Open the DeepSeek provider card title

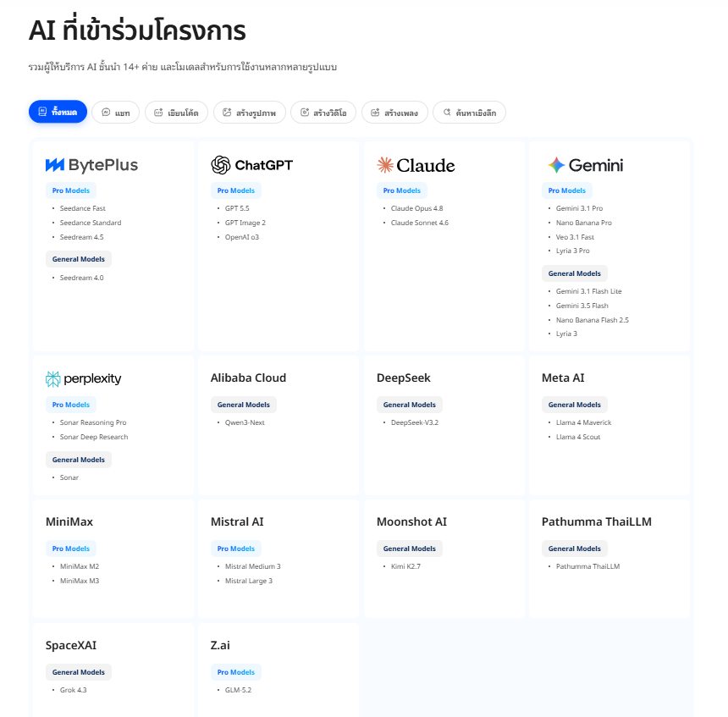click(404, 378)
